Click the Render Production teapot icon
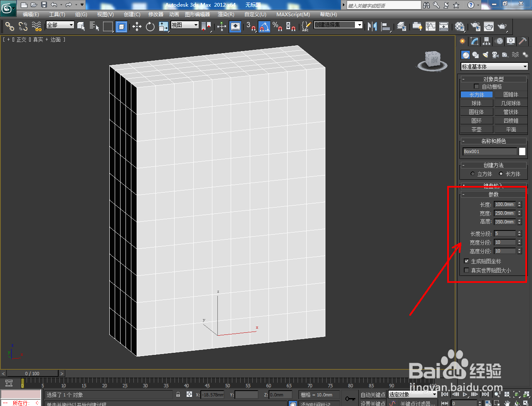532x406 pixels. [x=502, y=26]
